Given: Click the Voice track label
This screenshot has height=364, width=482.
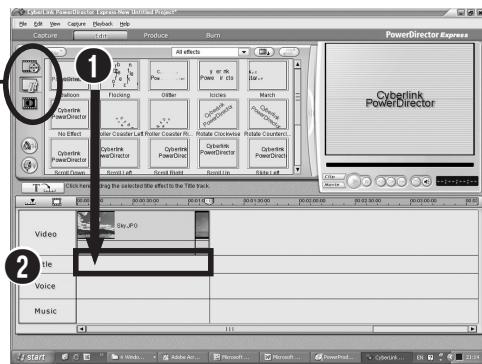Looking at the screenshot, I should pyautogui.click(x=45, y=286).
